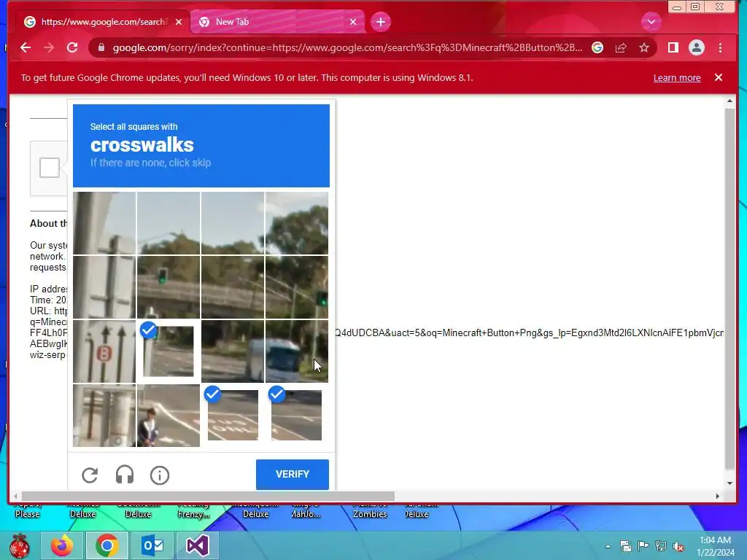Click the horizontal scrollbar right arrow
The image size is (747, 560).
point(718,496)
